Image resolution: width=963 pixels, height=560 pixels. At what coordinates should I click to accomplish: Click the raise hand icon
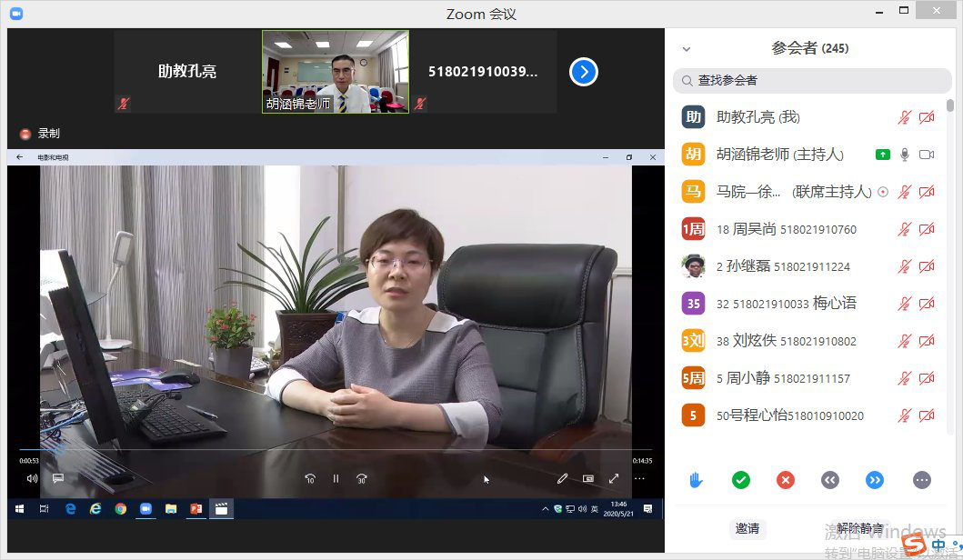[x=696, y=480]
